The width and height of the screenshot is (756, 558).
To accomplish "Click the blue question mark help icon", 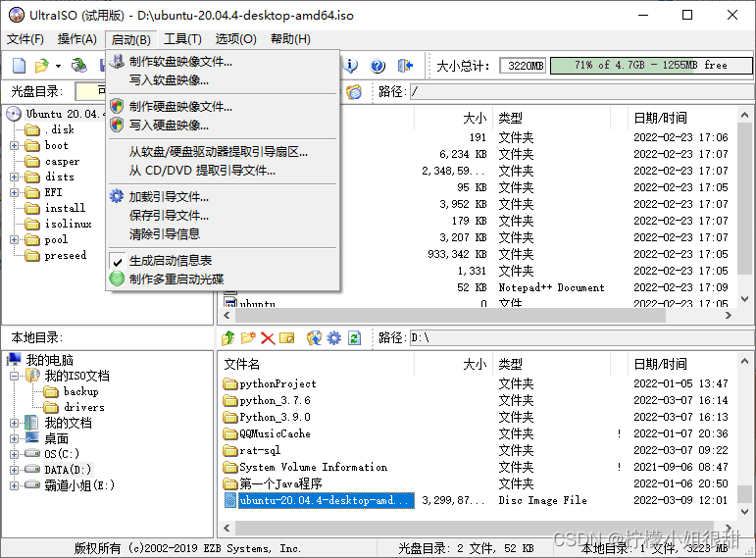I will pyautogui.click(x=378, y=65).
